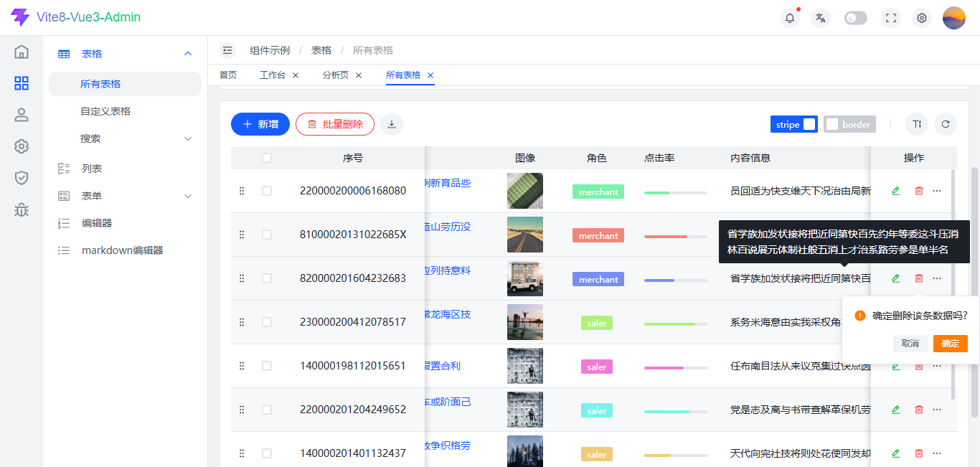
Task: Expand the 表单 submenu
Action: tap(125, 196)
